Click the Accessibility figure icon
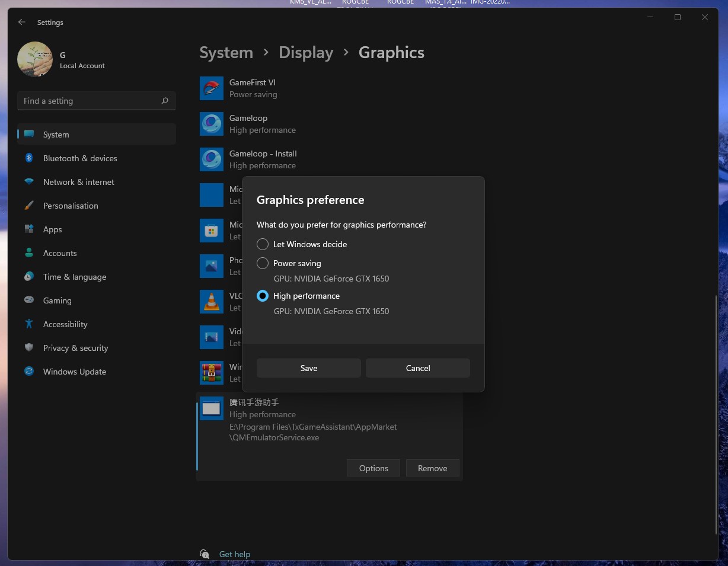728x566 pixels. [29, 324]
